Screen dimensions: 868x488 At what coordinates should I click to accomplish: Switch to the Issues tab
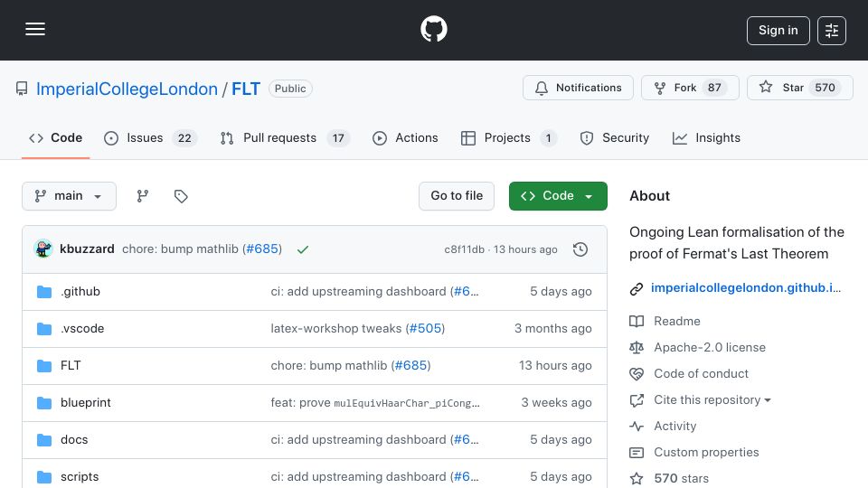[150, 137]
